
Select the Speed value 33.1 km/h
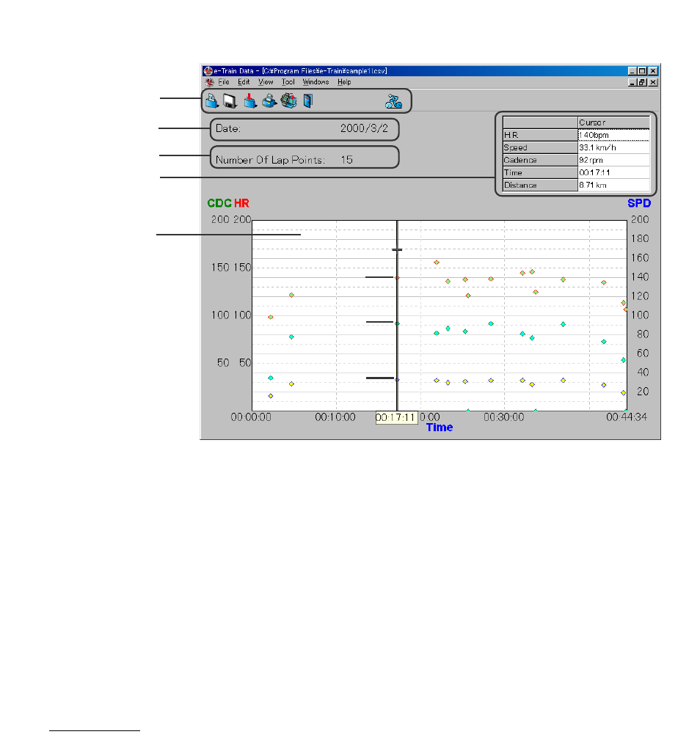pyautogui.click(x=613, y=147)
